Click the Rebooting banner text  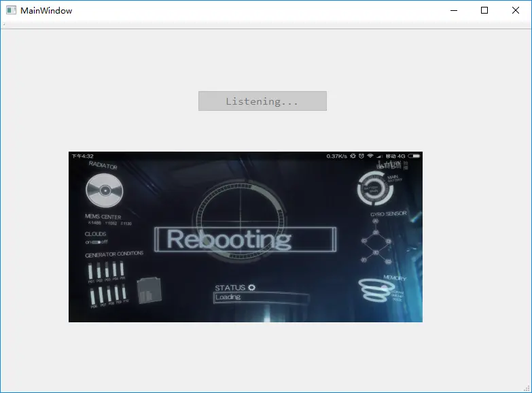[x=229, y=239]
